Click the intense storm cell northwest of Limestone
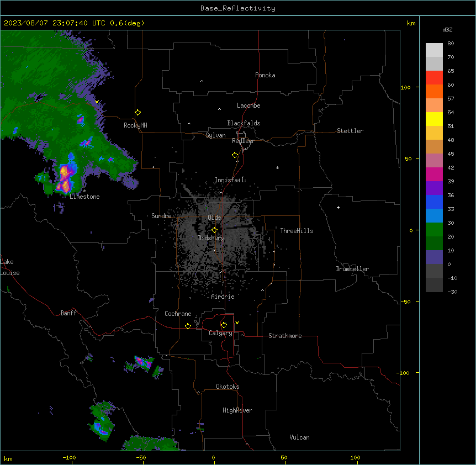The height and width of the screenshot is (465, 476). (x=65, y=179)
